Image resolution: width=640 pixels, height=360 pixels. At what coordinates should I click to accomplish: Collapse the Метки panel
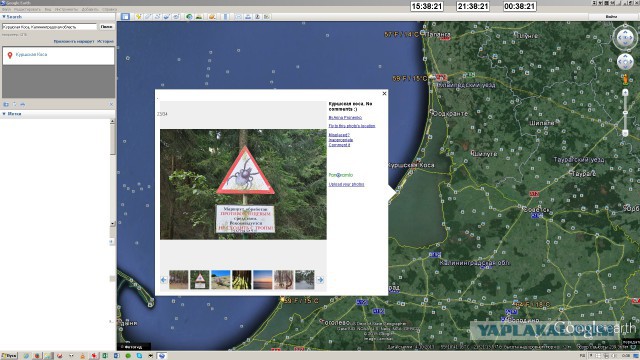click(4, 114)
